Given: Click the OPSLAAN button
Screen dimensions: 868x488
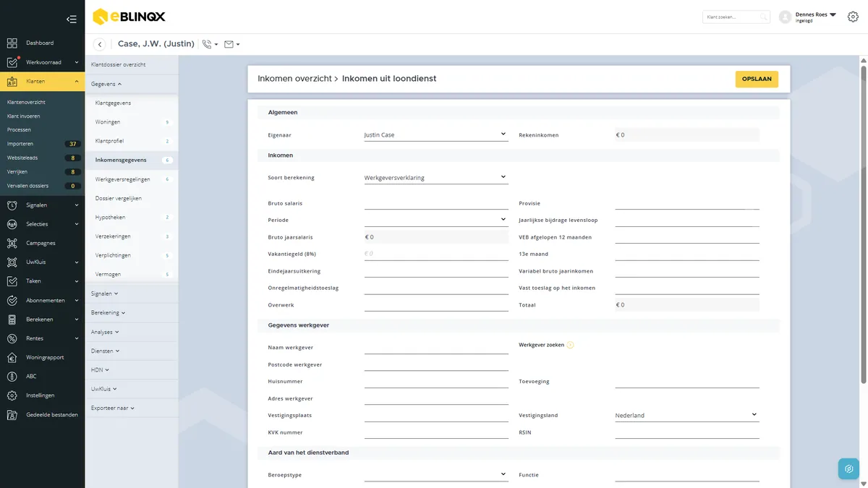Looking at the screenshot, I should point(757,79).
